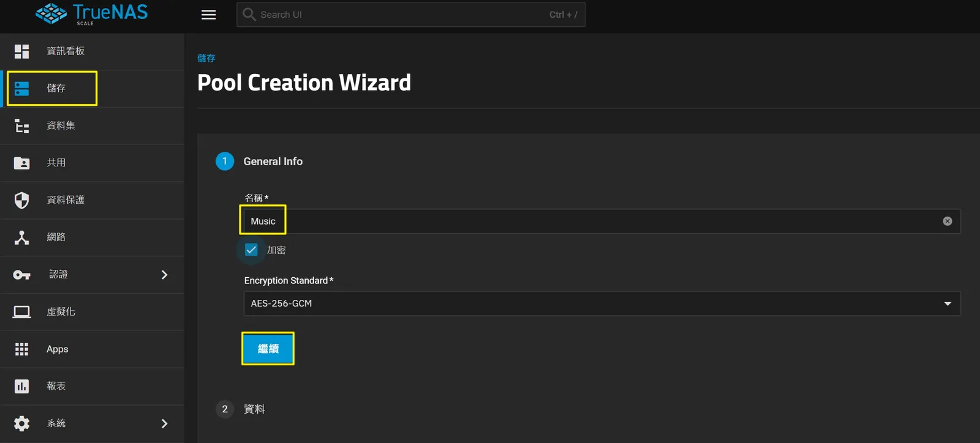The height and width of the screenshot is (443, 980).
Task: Select 共用 from the sidebar
Action: point(92,163)
